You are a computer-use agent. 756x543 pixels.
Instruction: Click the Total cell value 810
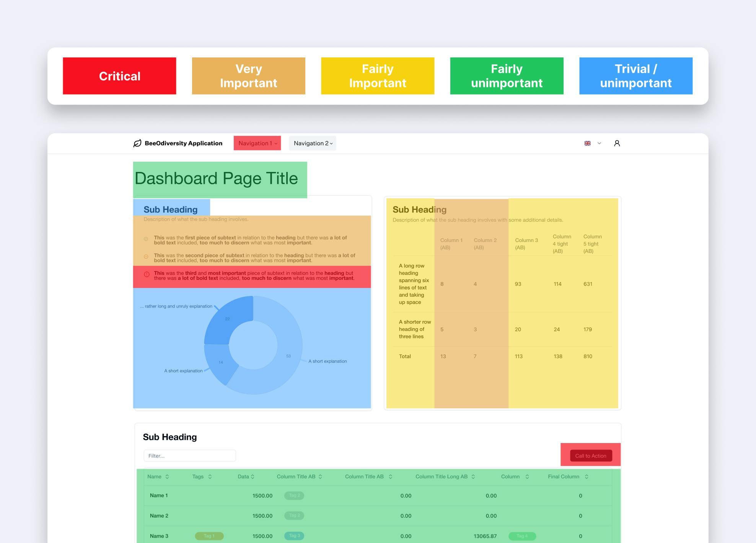click(x=588, y=356)
